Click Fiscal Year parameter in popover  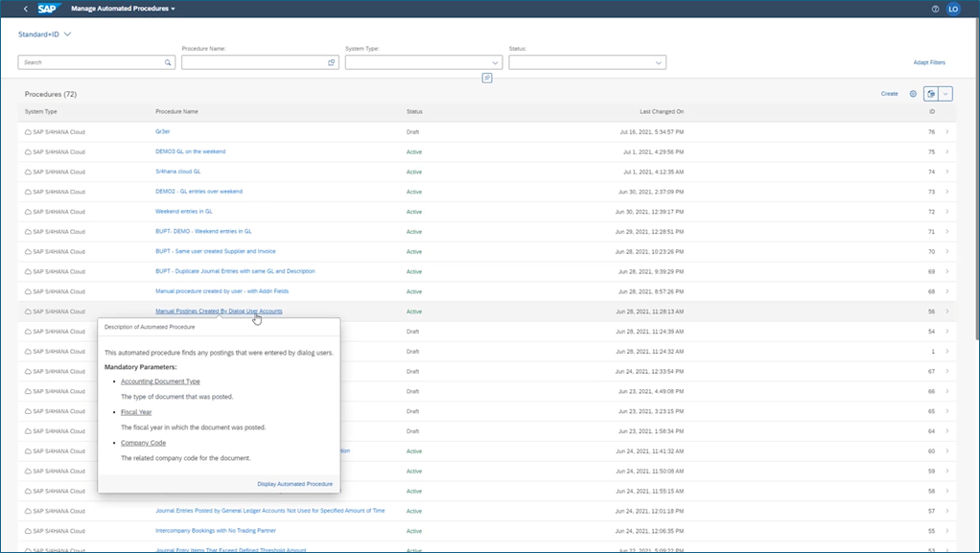click(x=136, y=412)
